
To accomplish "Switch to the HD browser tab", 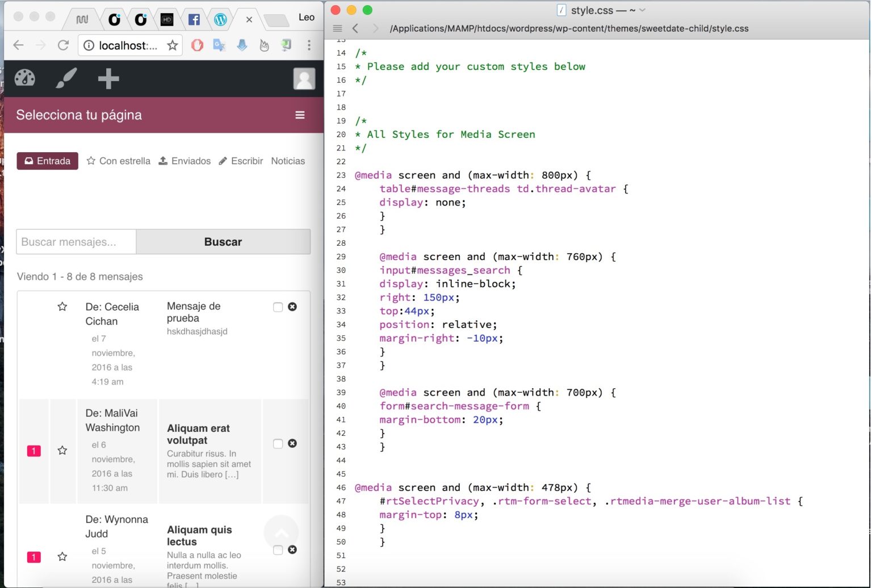I will (x=167, y=20).
